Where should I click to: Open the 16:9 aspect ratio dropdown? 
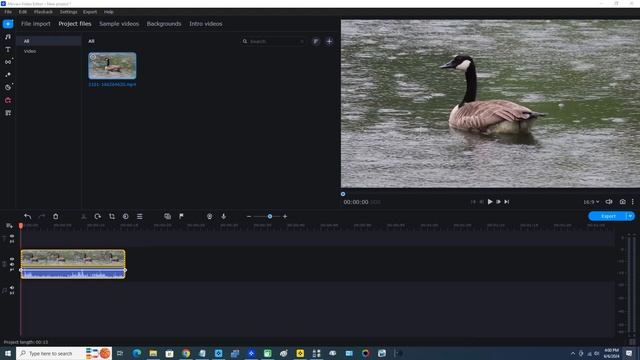[x=591, y=202]
